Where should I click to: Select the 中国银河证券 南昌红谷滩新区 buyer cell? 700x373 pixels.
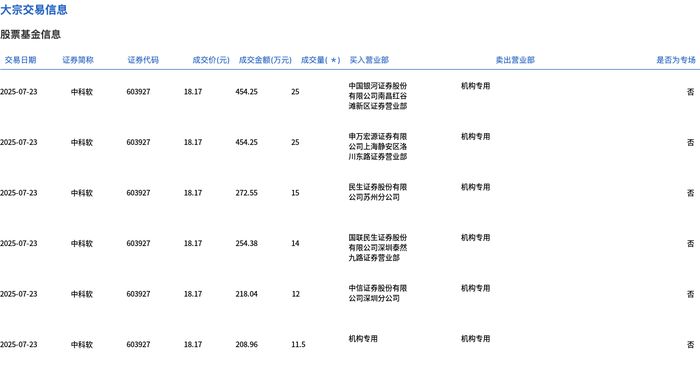pos(378,96)
